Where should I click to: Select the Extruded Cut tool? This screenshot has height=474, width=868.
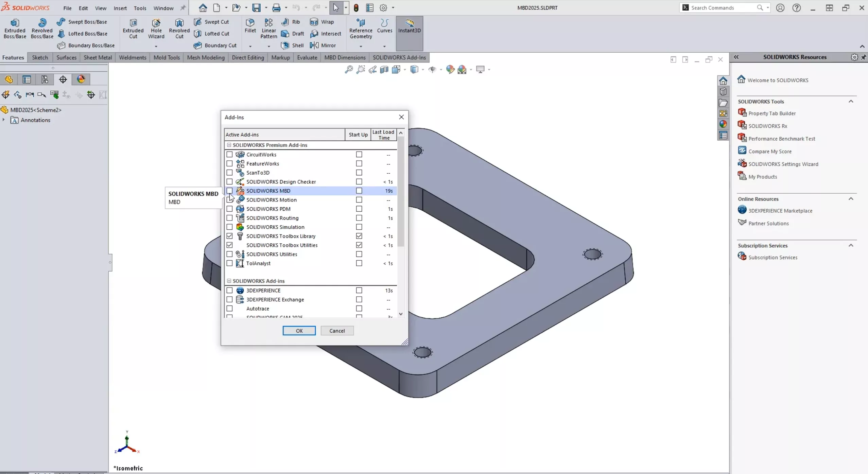click(x=133, y=29)
